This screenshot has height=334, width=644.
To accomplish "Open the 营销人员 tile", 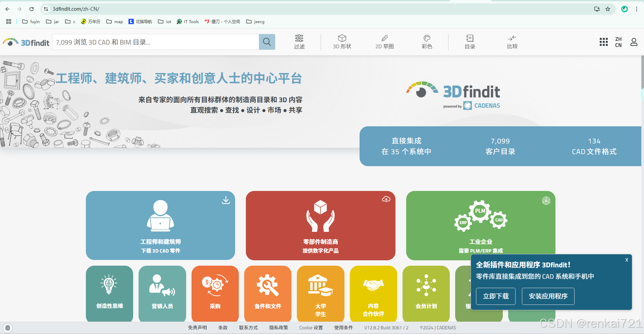I will (162, 294).
